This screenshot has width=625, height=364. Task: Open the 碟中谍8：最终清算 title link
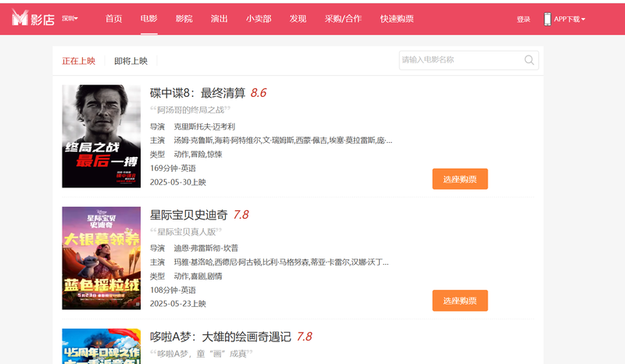198,93
